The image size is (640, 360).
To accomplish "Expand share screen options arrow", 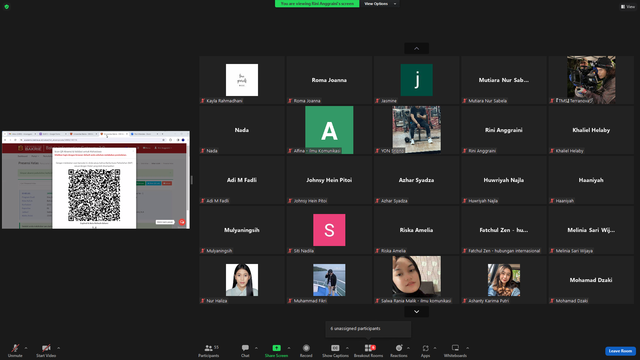I will tap(289, 348).
